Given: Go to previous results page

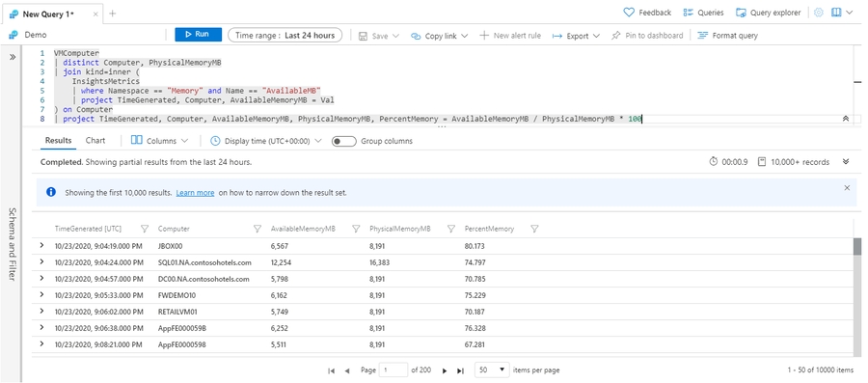Looking at the screenshot, I should (347, 370).
